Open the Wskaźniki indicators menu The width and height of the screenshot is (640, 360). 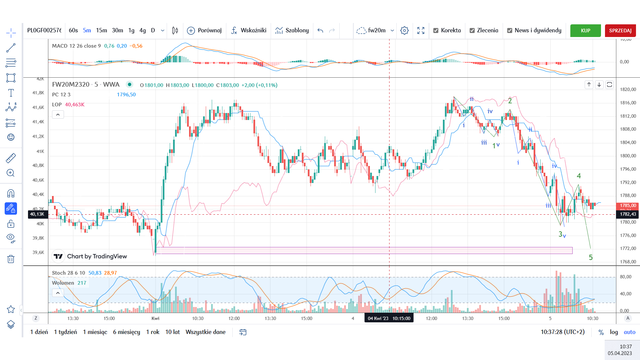click(x=248, y=31)
